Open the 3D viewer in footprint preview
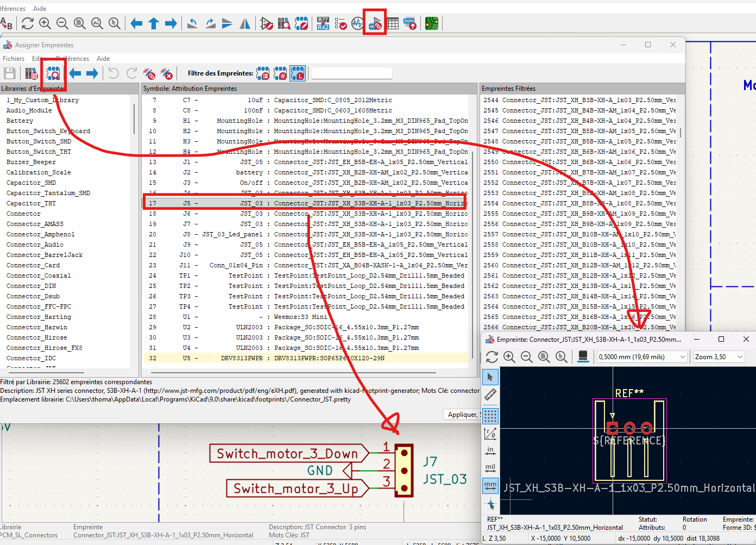Image resolution: width=756 pixels, height=545 pixels. [x=583, y=356]
